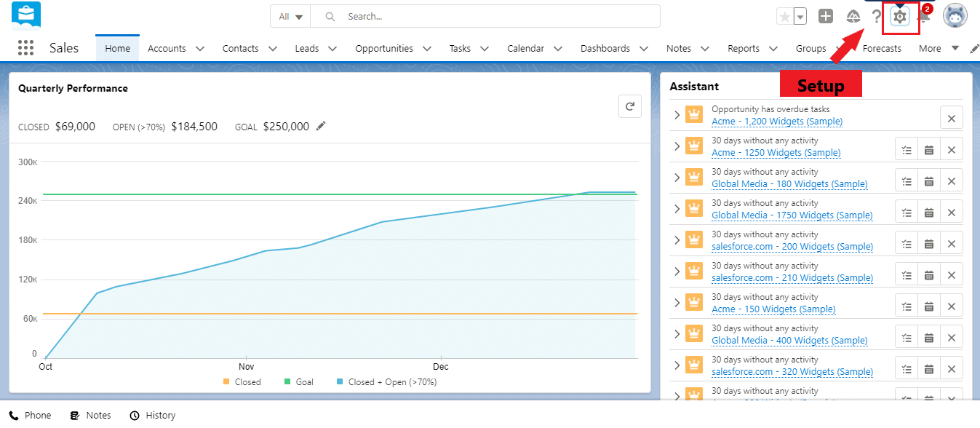980x428 pixels.
Task: Create task for salesforce.com - 320 Widgets
Action: (x=906, y=368)
